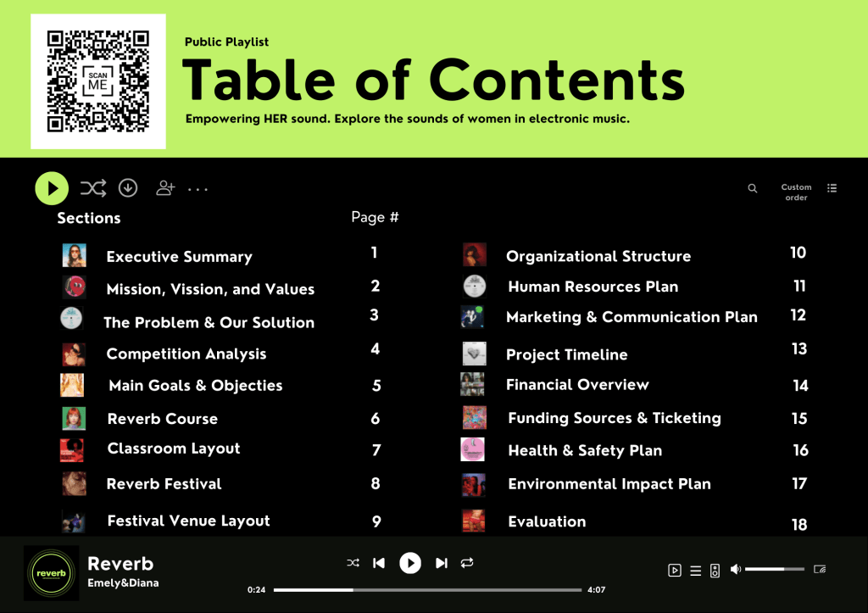Click the invite collaborator icon
This screenshot has height=613, width=868.
pos(165,187)
